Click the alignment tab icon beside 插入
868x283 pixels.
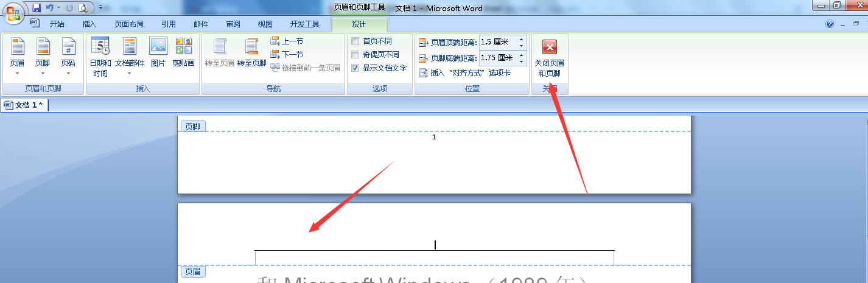click(x=424, y=73)
